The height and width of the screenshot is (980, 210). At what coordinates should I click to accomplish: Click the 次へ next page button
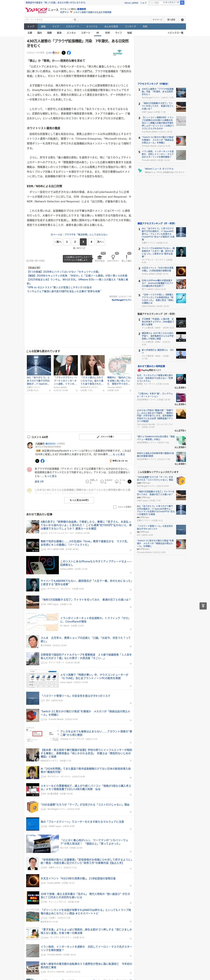(x=100, y=242)
